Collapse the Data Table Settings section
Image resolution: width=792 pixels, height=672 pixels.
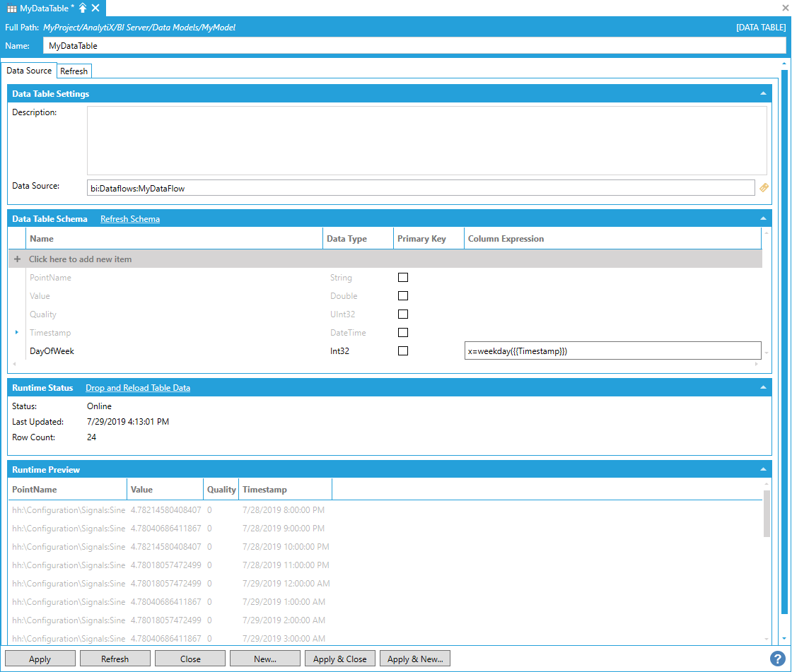pyautogui.click(x=763, y=94)
